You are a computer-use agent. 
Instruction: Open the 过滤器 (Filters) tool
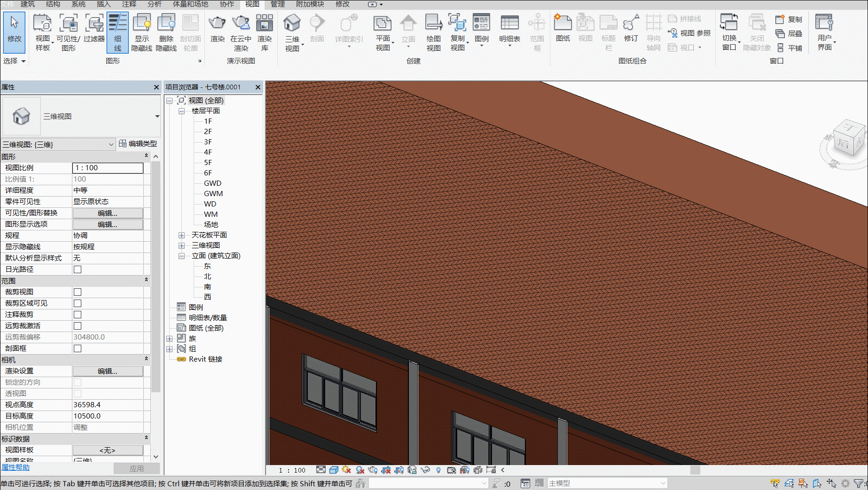(x=94, y=28)
